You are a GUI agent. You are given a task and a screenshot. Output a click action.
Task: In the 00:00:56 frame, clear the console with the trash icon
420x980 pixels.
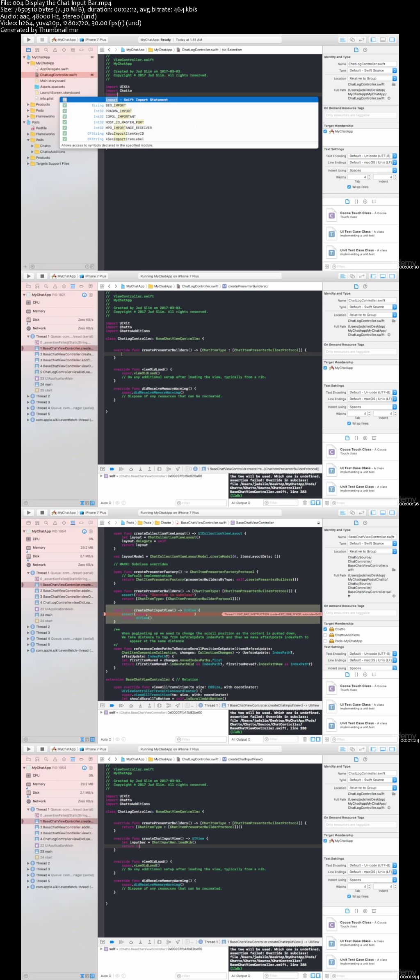305,503
